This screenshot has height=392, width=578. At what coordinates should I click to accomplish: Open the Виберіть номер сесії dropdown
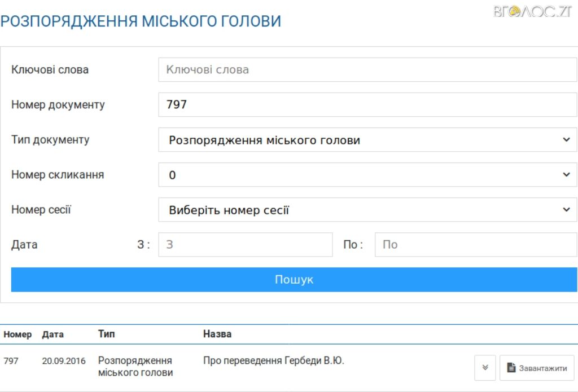(367, 210)
